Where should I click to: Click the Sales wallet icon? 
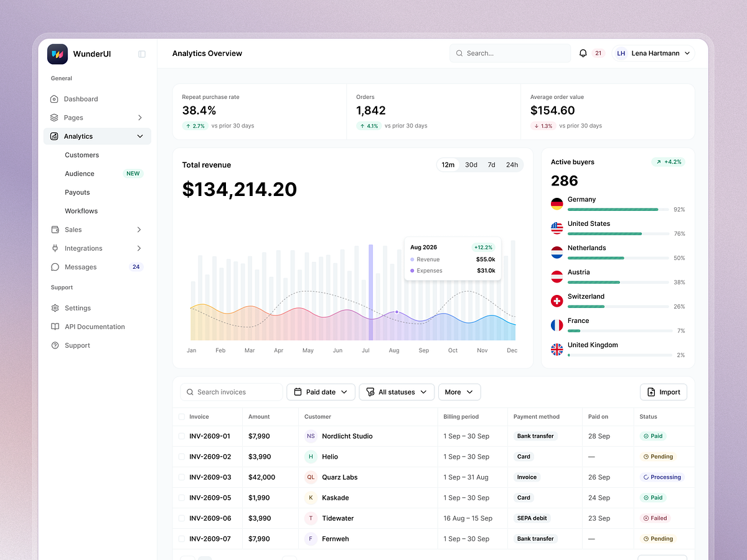pyautogui.click(x=55, y=230)
